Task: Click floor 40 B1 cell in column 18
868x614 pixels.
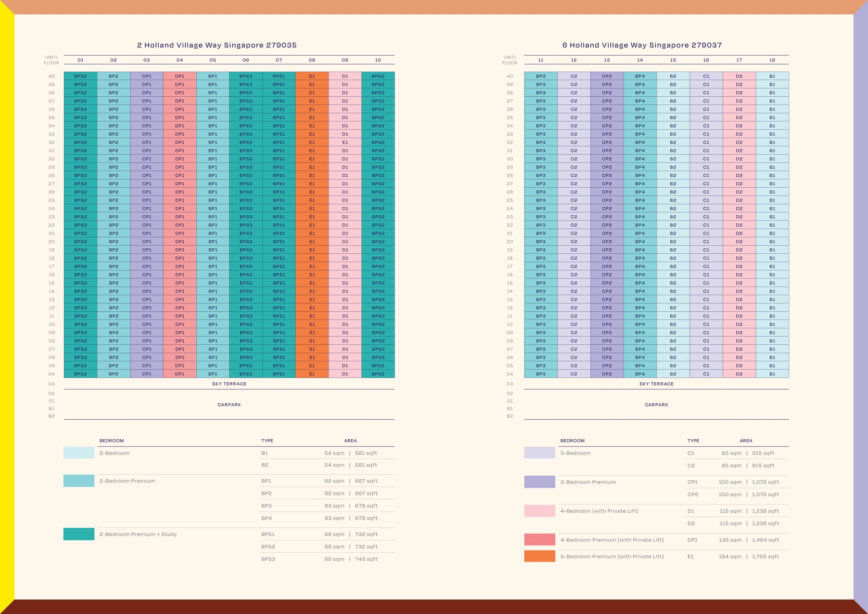Action: click(772, 76)
